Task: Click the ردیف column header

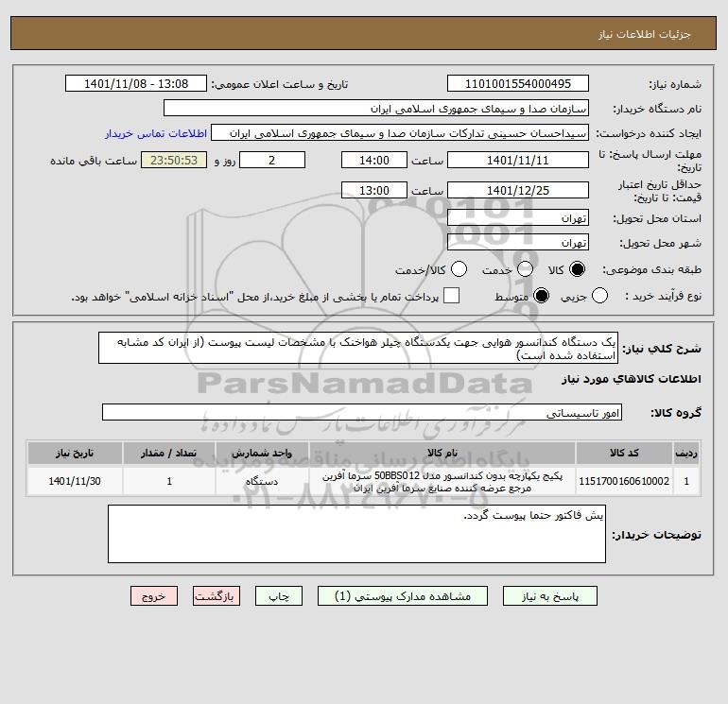Action: [x=686, y=453]
